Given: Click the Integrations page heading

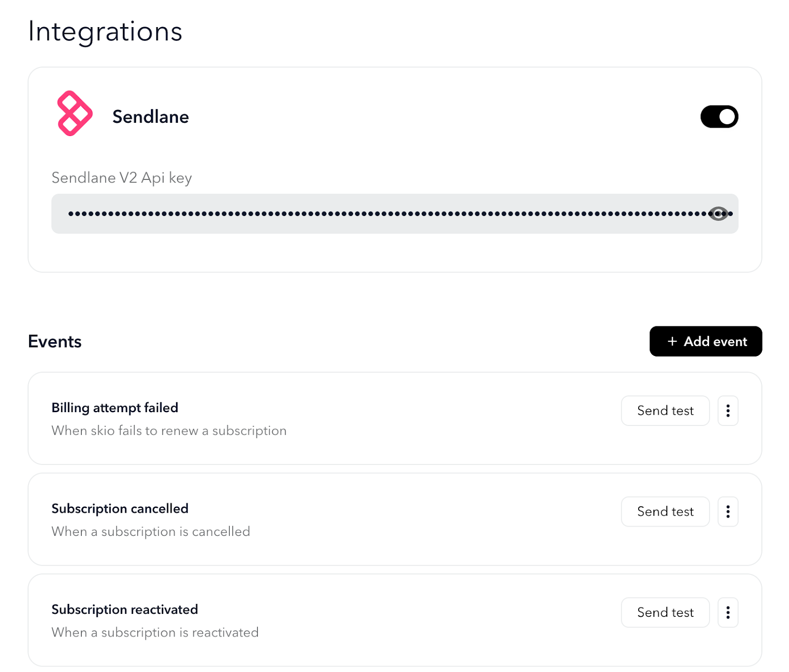Looking at the screenshot, I should tap(105, 32).
